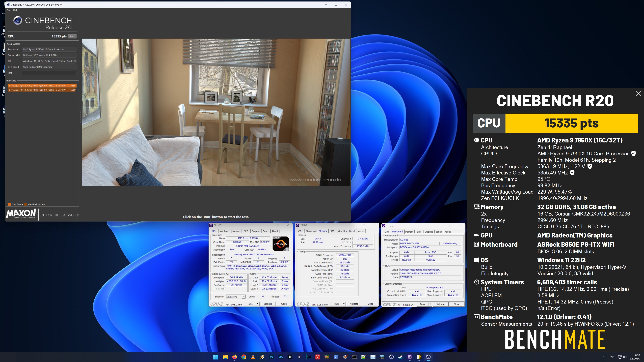
Task: Click DRAM Frequency value 2990.7 MHz
Action: (345, 255)
